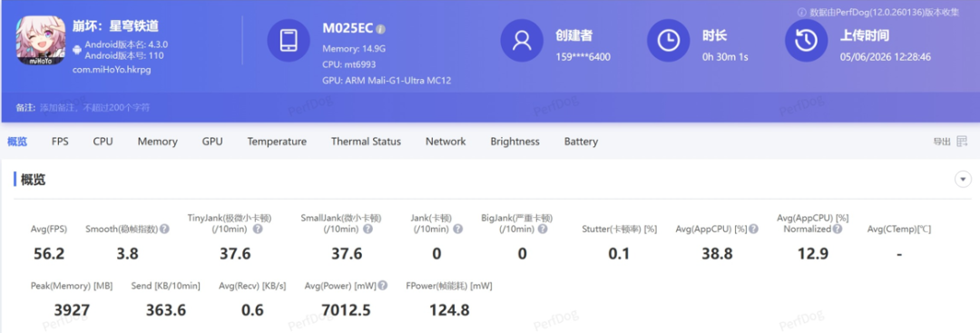Switch to the FPS tab

pos(60,142)
